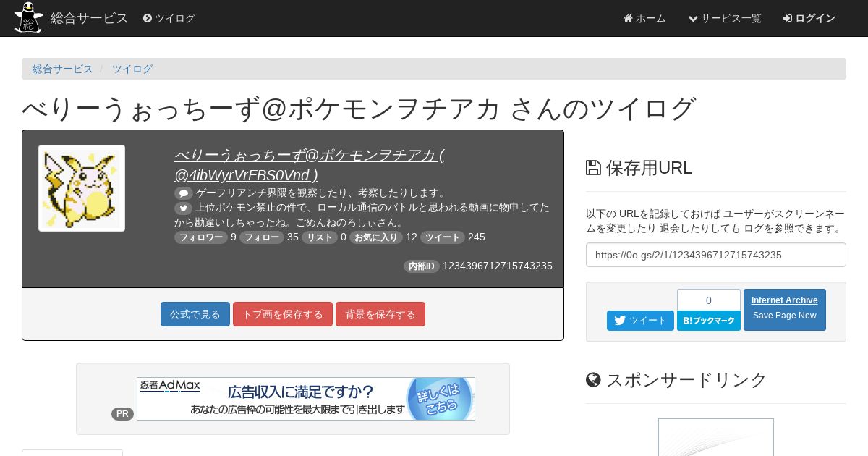Open profile name link @4ibWyrVrFBS0Vnd
Screen dimensions: 868x456
click(x=309, y=165)
